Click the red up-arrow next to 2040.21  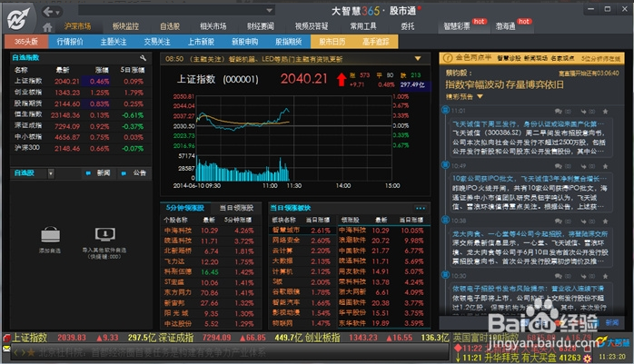pos(342,79)
